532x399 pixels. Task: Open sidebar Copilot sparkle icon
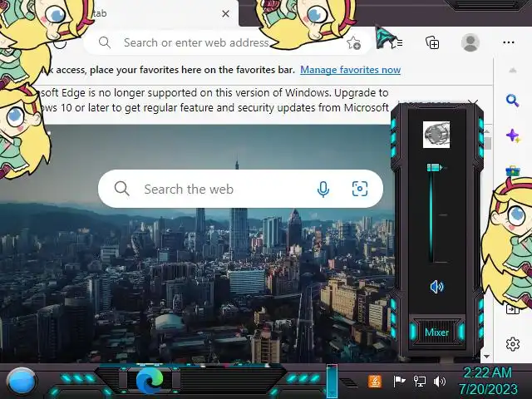click(x=513, y=136)
